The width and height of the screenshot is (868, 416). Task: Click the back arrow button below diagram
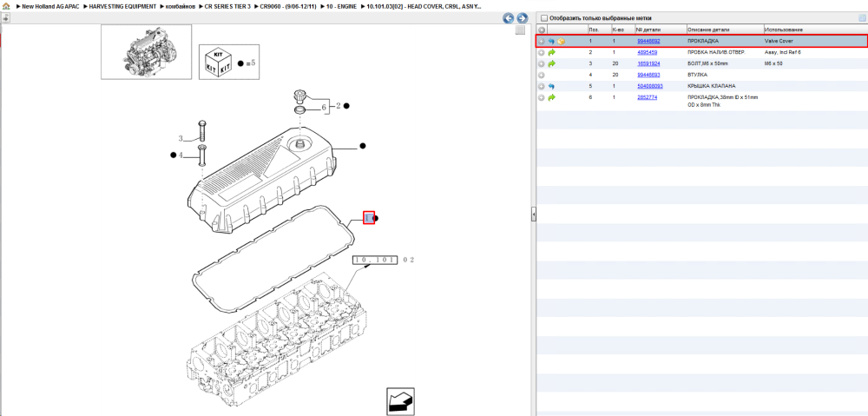400,401
